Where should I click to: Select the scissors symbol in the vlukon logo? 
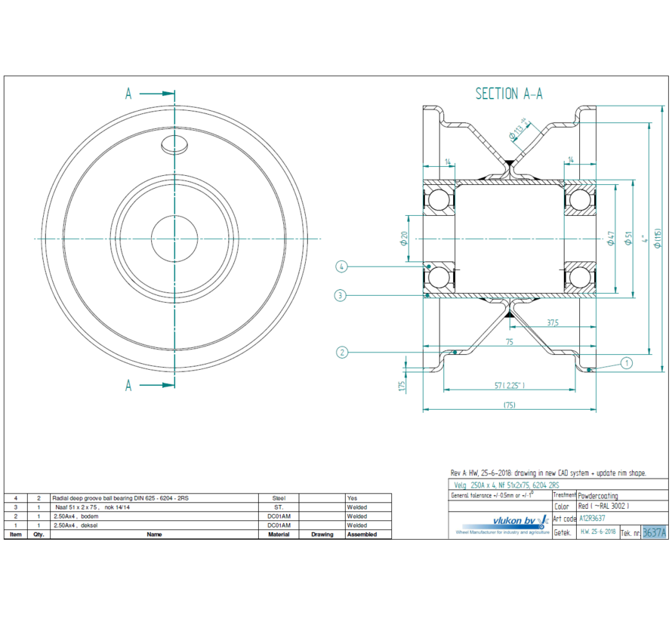541,521
